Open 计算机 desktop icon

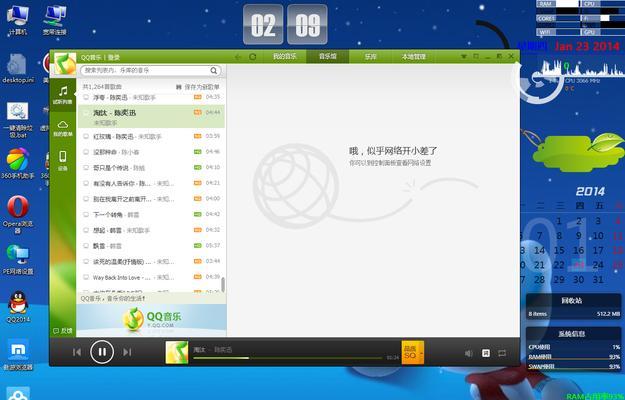click(x=18, y=20)
